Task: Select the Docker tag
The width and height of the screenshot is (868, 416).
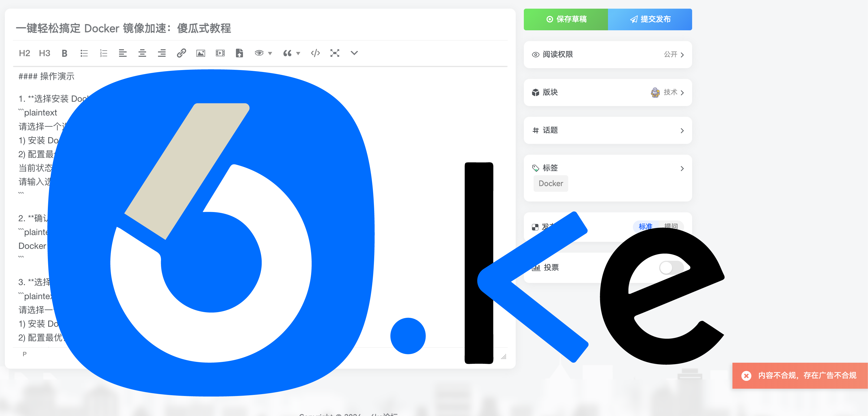Action: (x=551, y=183)
